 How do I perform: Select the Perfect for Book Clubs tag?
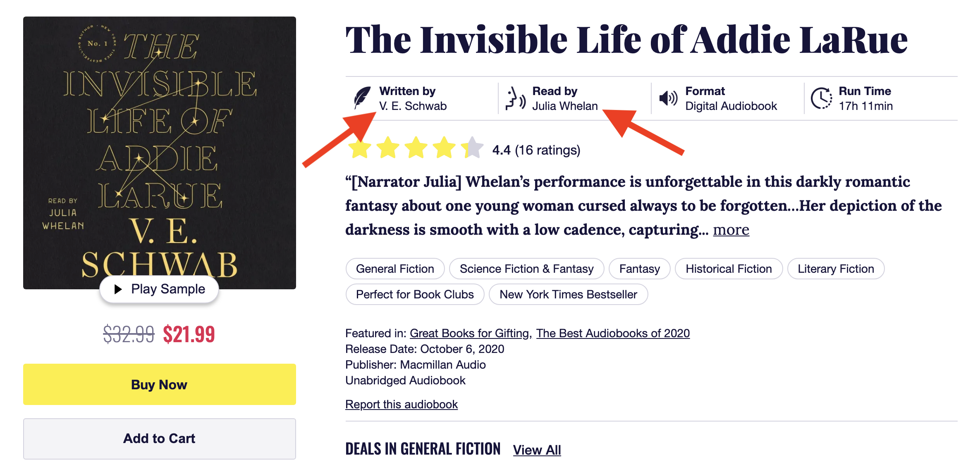tap(415, 295)
